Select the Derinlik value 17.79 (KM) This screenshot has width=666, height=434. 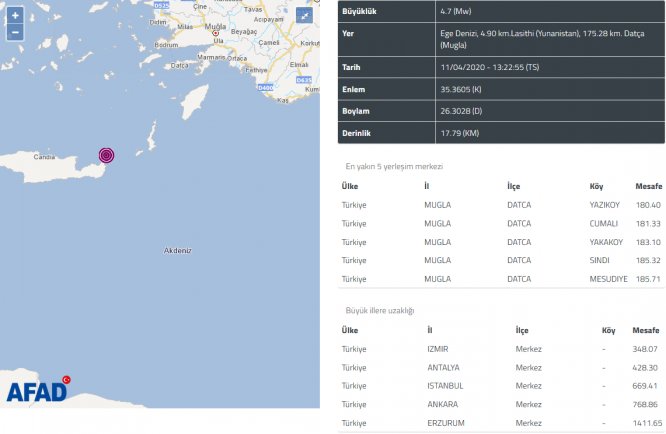(x=460, y=133)
